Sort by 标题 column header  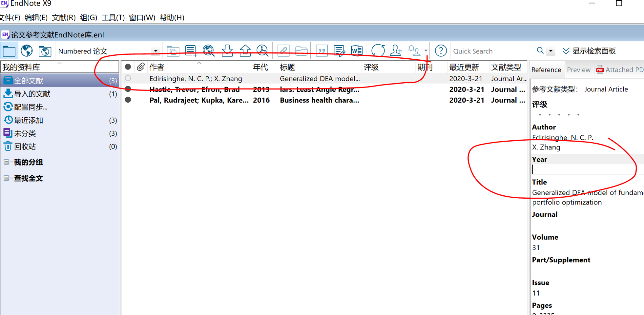tap(320, 67)
